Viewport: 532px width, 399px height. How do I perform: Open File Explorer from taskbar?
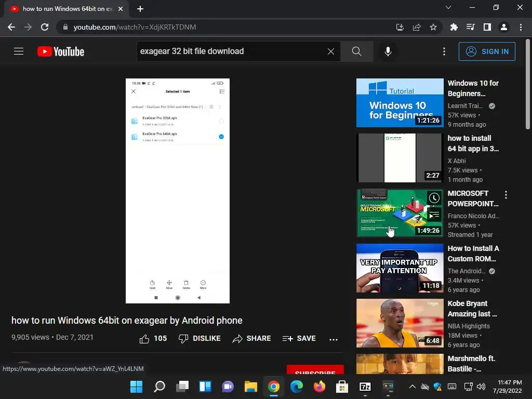point(251,387)
